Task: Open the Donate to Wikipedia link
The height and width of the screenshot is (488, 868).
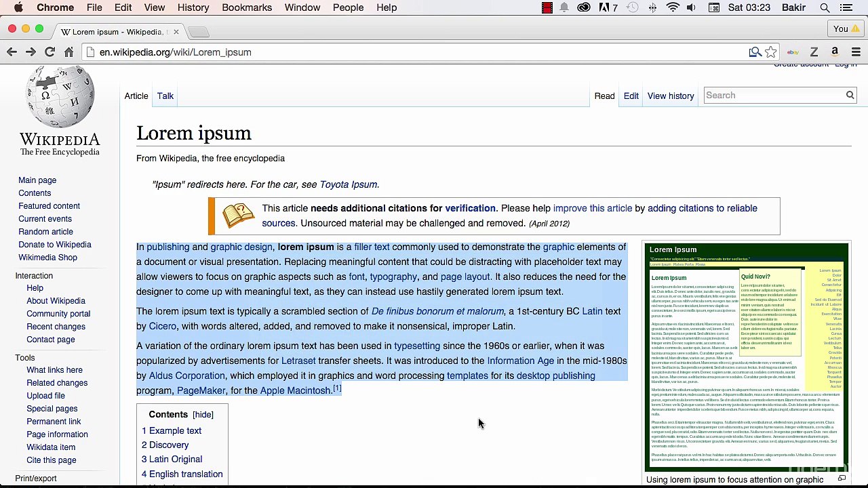Action: coord(55,245)
